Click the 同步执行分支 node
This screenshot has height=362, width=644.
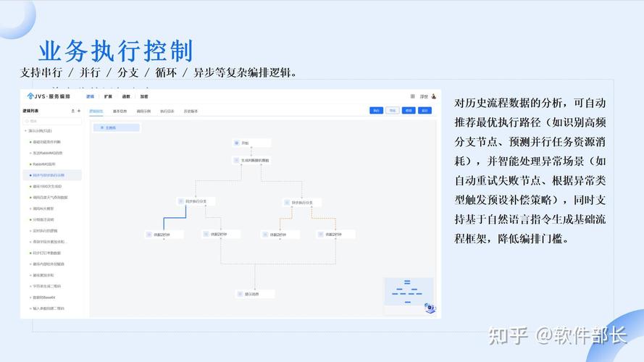tap(196, 201)
